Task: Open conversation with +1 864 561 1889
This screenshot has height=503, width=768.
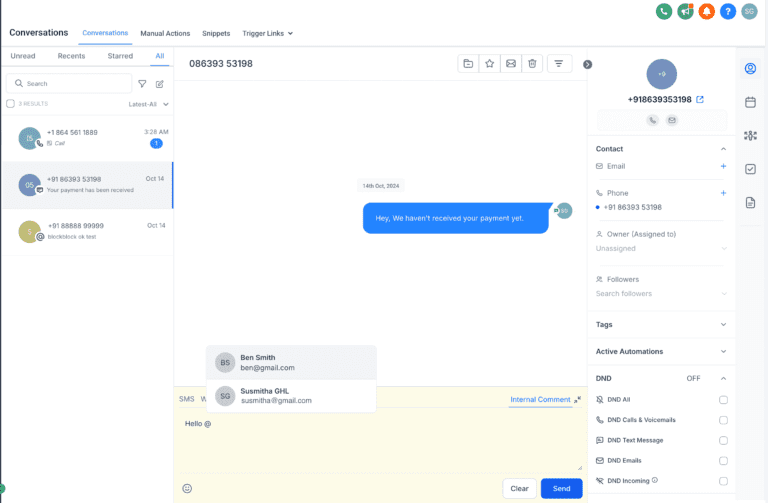Action: [x=87, y=138]
